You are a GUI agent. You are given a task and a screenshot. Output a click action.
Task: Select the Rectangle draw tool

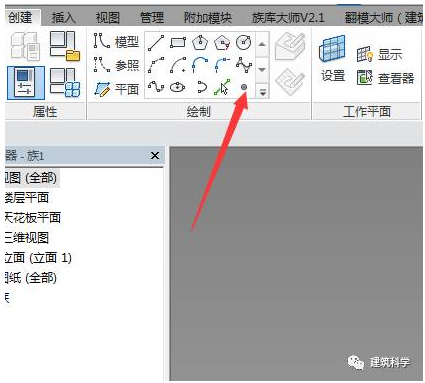(x=178, y=43)
